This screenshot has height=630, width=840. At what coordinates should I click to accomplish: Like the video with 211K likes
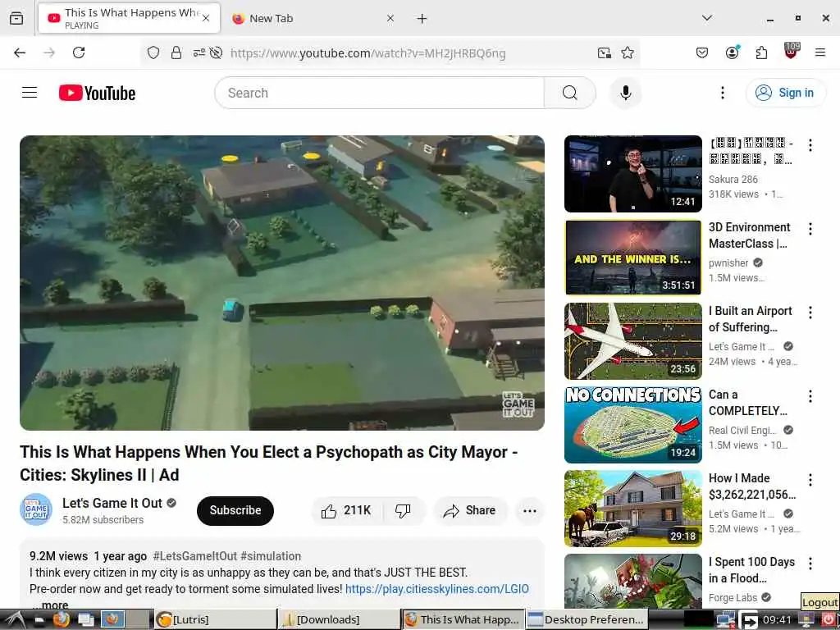pyautogui.click(x=346, y=510)
